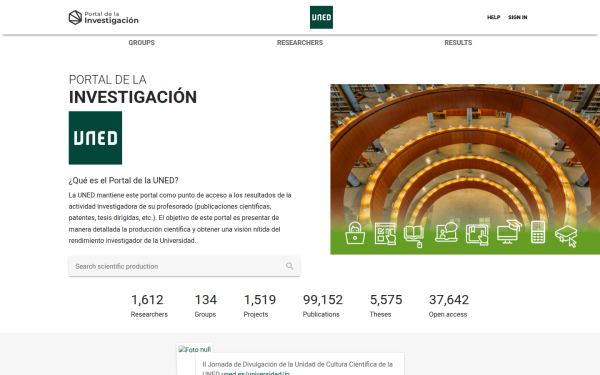The height and width of the screenshot is (375, 600).
Task: Select the 1,612 Researchers statistic
Action: click(149, 306)
